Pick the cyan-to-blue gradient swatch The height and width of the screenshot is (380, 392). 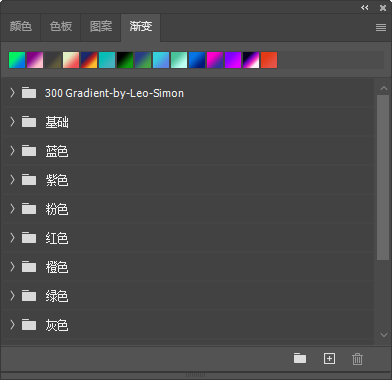[x=161, y=60]
